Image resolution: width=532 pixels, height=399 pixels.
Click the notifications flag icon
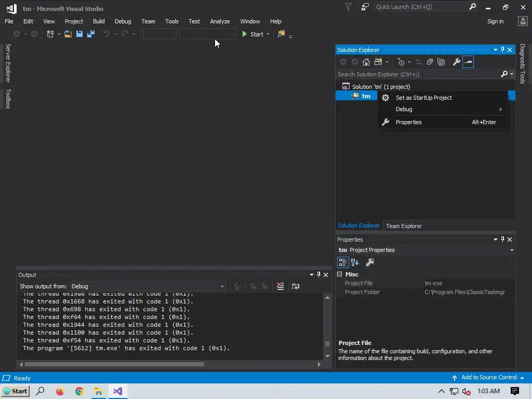[348, 7]
